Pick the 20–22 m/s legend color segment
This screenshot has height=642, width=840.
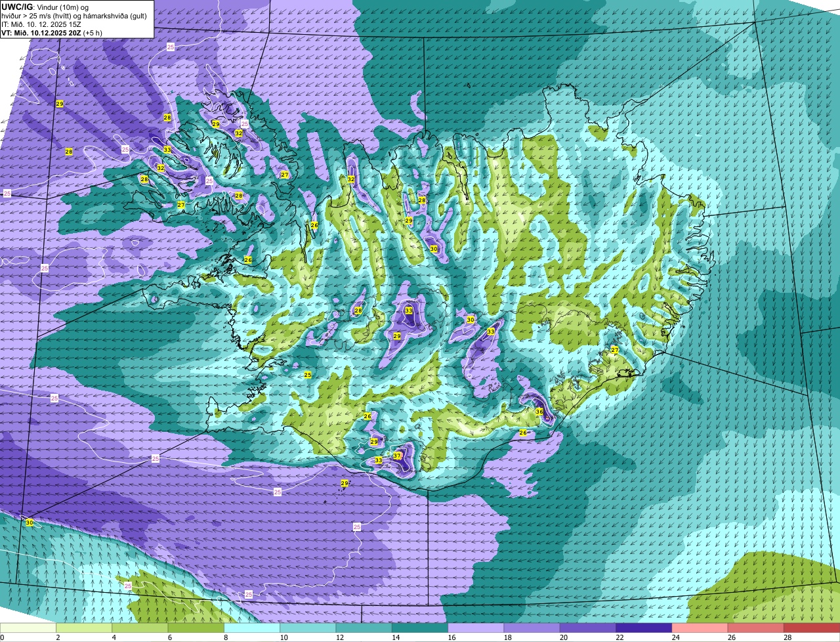click(x=589, y=628)
